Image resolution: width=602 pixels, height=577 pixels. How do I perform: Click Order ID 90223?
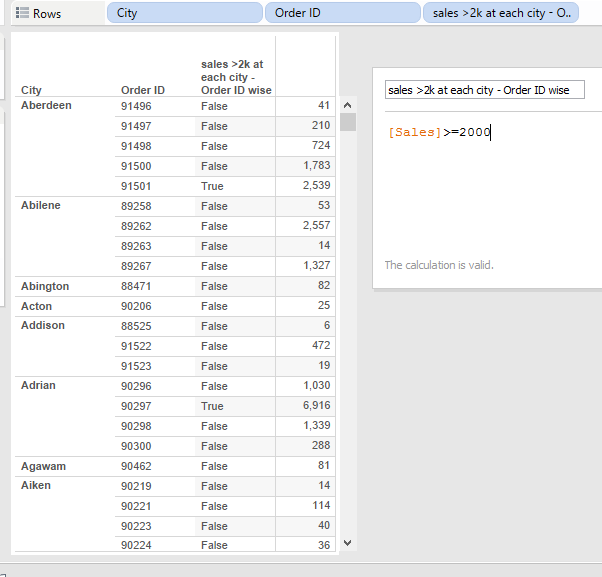(x=136, y=526)
